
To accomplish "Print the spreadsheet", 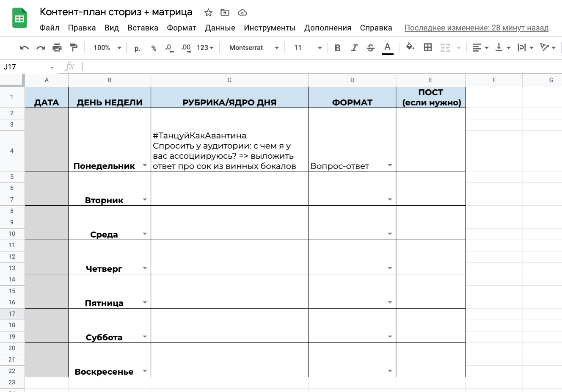I will point(57,48).
